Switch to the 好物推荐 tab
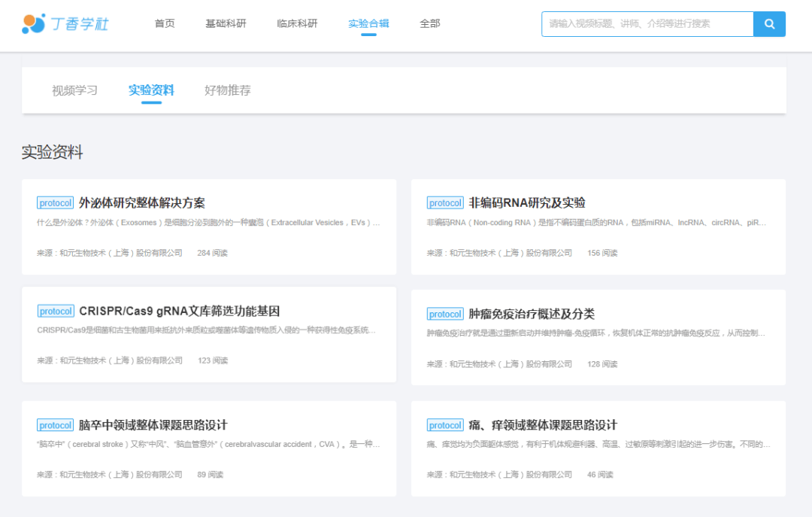Viewport: 812px width, 517px height. (228, 90)
